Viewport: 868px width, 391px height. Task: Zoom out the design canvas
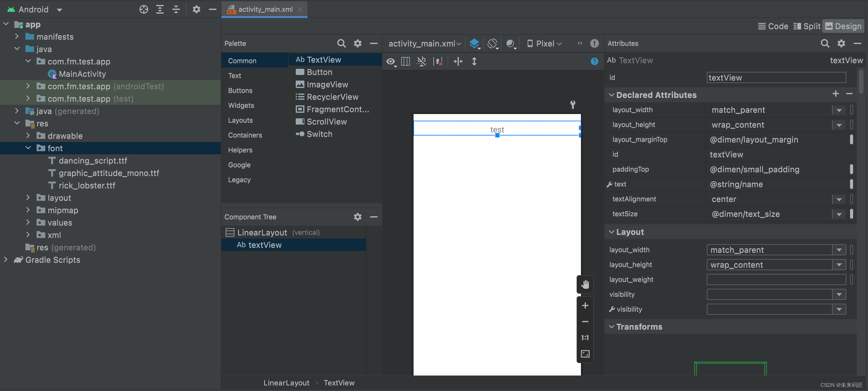tap(585, 322)
